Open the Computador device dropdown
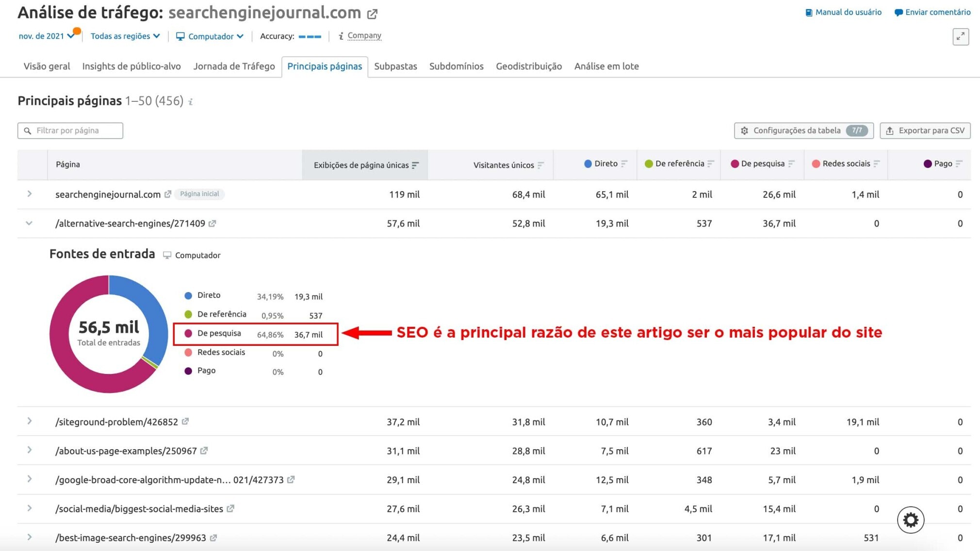 point(210,36)
